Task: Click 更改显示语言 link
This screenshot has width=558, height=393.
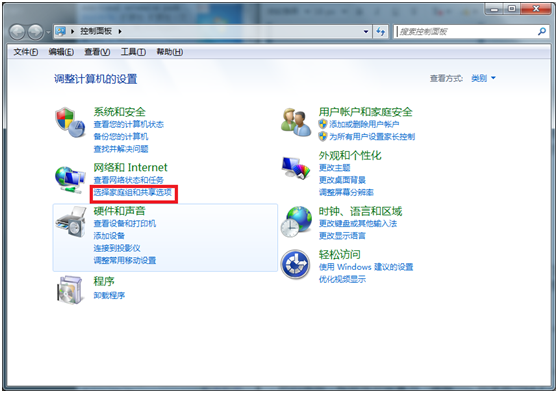Action: [342, 236]
